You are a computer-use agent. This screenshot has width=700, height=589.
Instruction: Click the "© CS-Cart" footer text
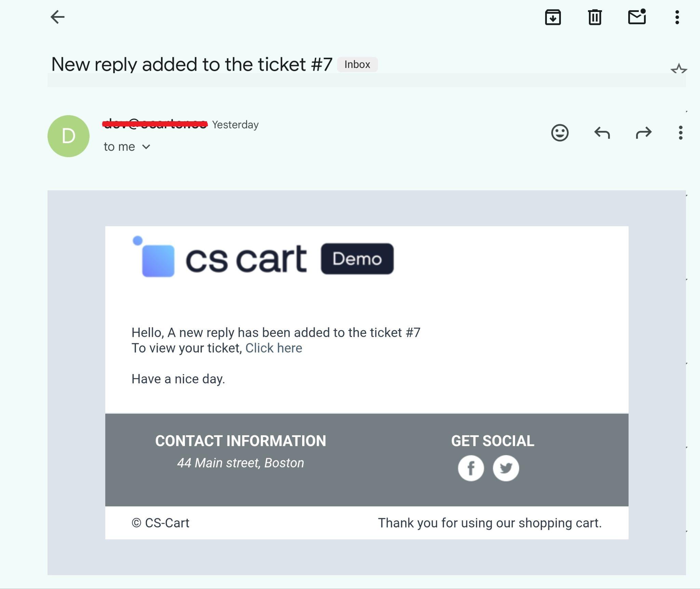pos(160,523)
